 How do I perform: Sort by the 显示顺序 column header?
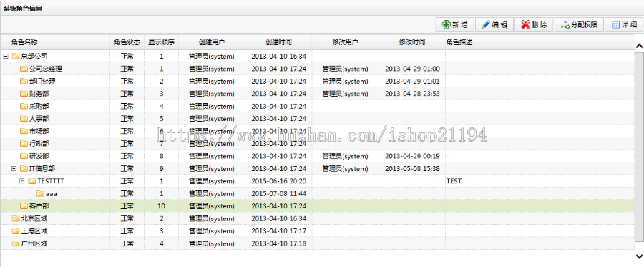[162, 42]
